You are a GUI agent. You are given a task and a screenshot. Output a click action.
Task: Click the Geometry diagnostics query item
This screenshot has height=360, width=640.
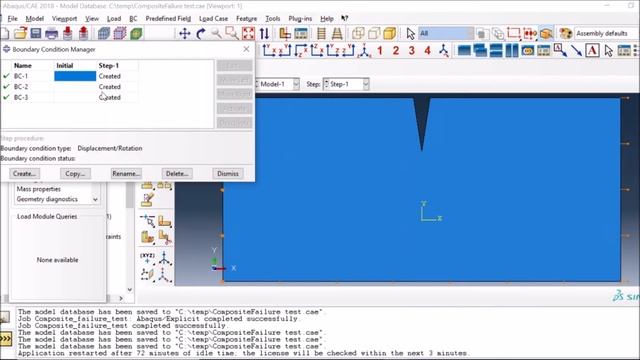pyautogui.click(x=47, y=199)
